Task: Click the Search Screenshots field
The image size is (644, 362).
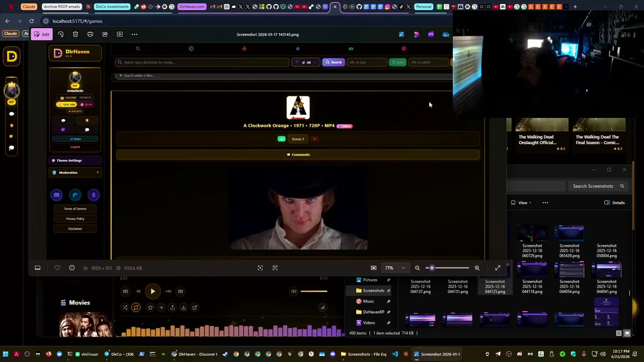Action: pos(598,186)
